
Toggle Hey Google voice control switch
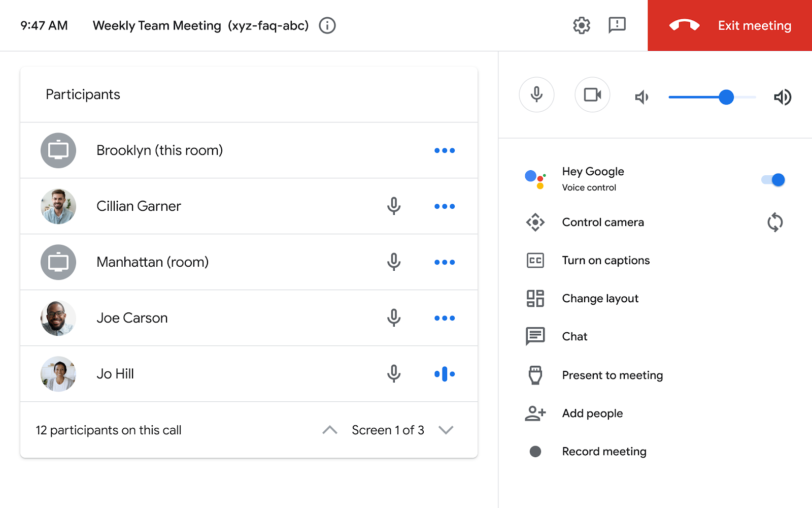click(773, 180)
